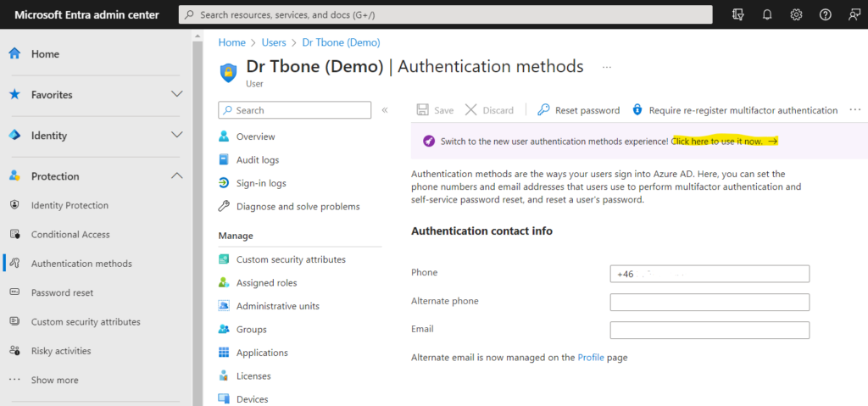Go to Users breadcrumb link

pyautogui.click(x=274, y=42)
